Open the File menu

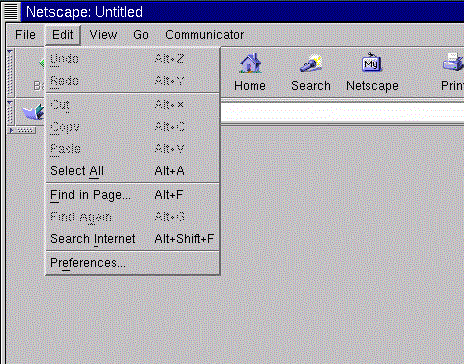(25, 35)
